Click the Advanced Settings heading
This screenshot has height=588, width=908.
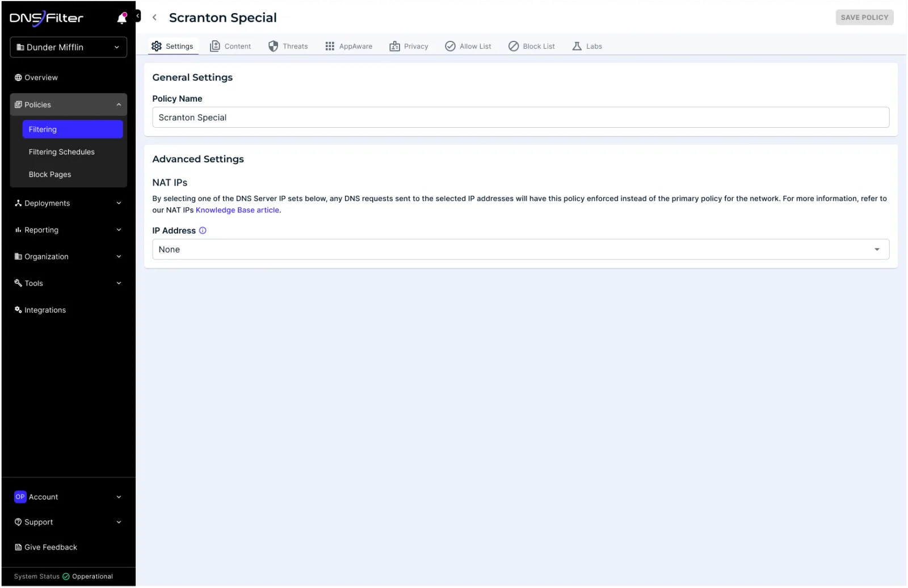point(198,159)
